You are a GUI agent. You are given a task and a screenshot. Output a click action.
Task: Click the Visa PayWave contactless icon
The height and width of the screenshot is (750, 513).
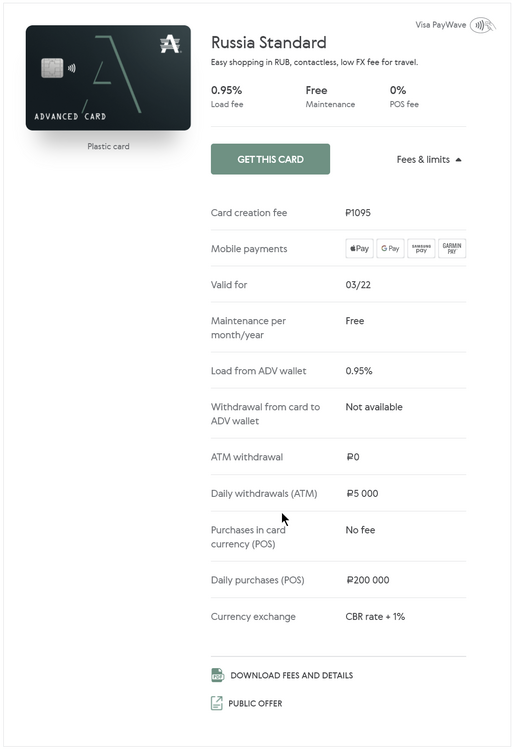482,25
